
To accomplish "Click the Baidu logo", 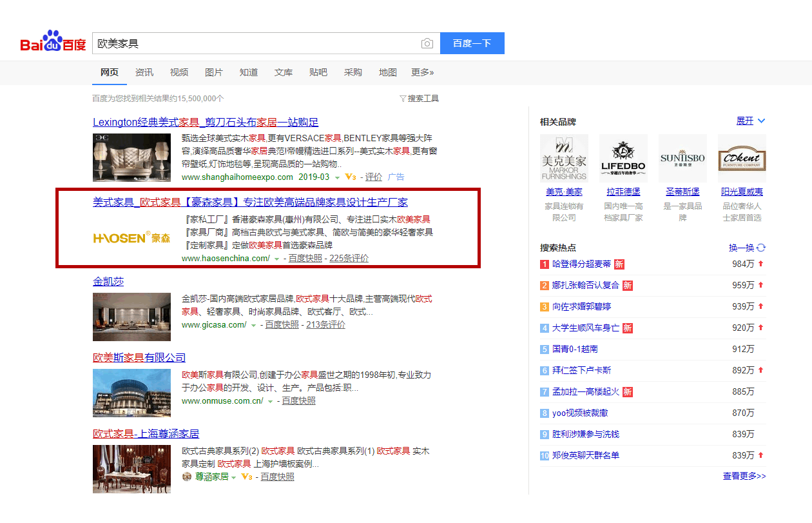I will point(53,42).
